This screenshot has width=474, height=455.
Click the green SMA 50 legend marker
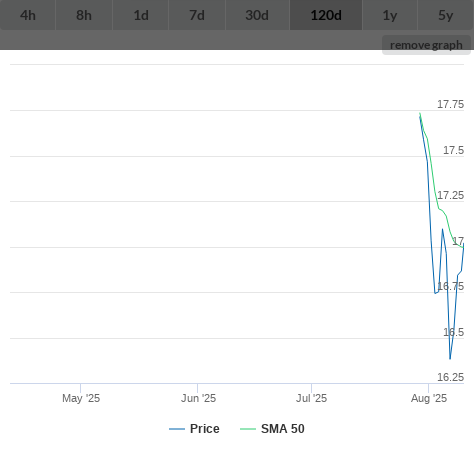[248, 429]
